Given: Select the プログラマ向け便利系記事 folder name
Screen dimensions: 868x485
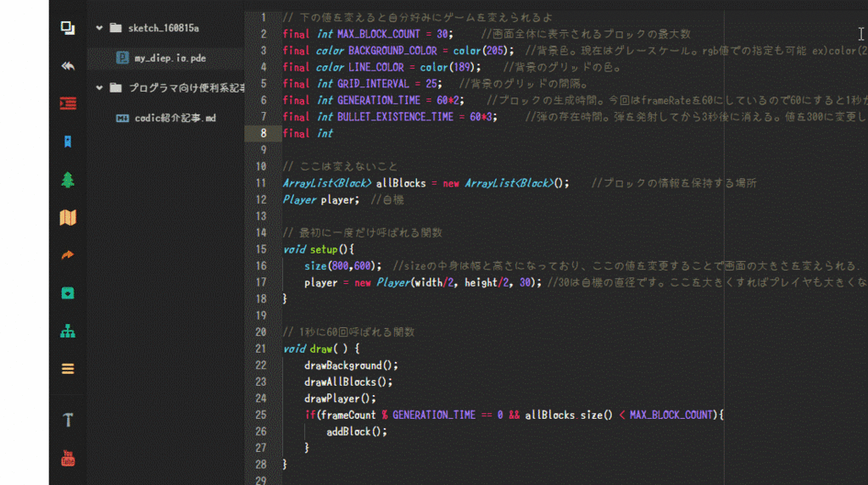Looking at the screenshot, I should pyautogui.click(x=186, y=87).
